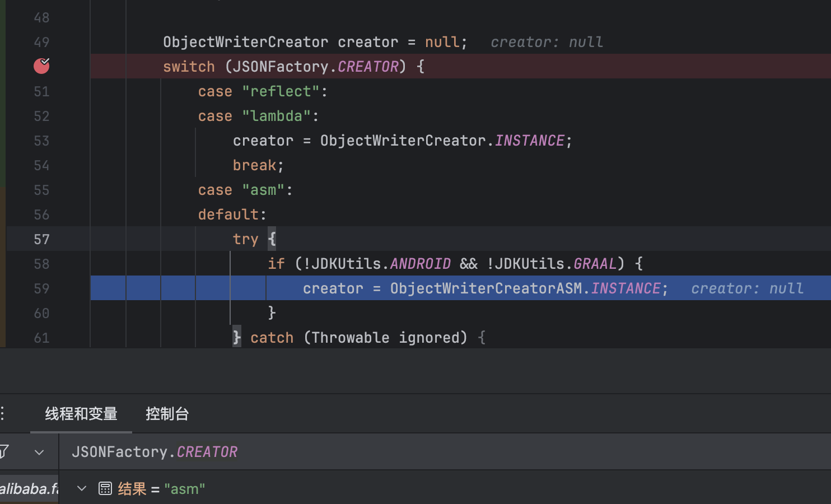Click ObjectWriterCreatorASM on the highlighted line

[x=485, y=288]
